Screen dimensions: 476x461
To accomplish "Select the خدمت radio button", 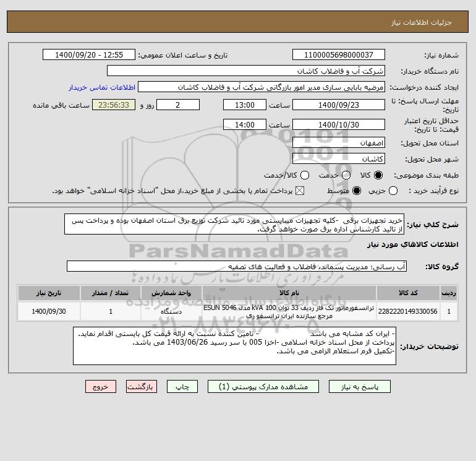I will click(x=346, y=175).
